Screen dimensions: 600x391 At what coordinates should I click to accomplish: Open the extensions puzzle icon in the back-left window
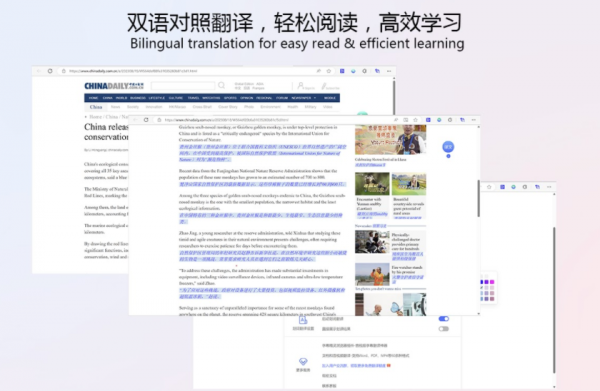click(x=364, y=71)
